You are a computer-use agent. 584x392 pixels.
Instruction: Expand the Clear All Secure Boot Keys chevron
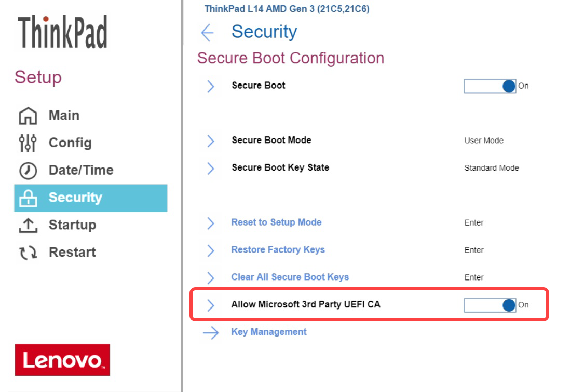(x=210, y=277)
